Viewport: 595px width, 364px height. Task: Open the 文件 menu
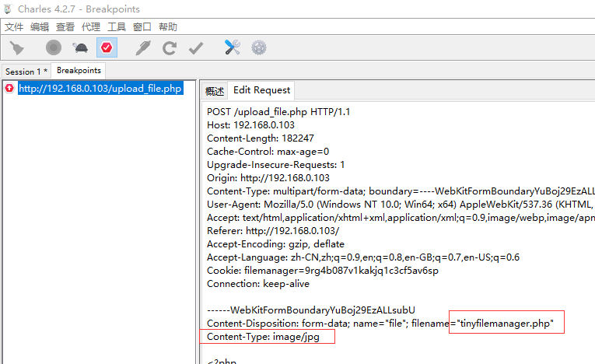tap(14, 27)
